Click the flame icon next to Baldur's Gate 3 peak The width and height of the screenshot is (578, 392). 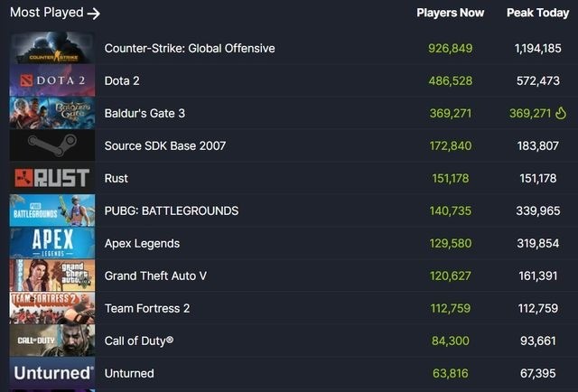(560, 113)
